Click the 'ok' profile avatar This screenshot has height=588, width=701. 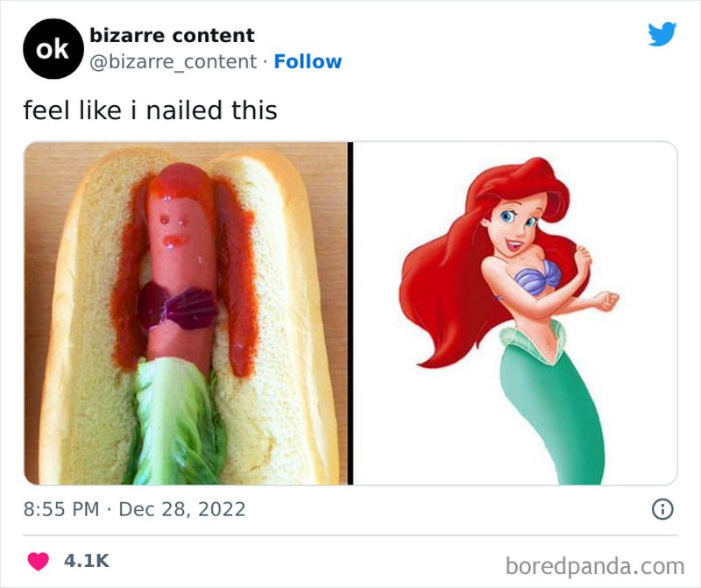tap(50, 48)
